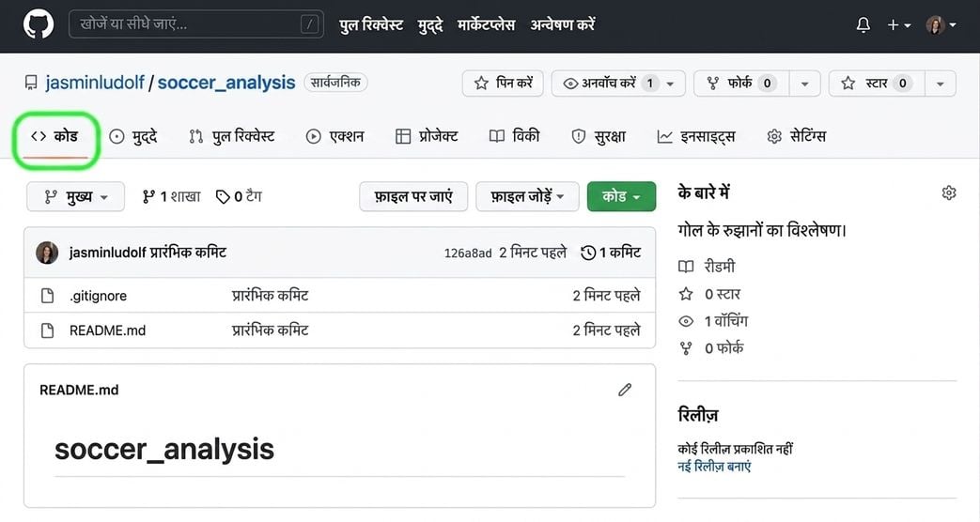
Task: Open मुद्दे in top navigation bar
Action: [x=430, y=25]
